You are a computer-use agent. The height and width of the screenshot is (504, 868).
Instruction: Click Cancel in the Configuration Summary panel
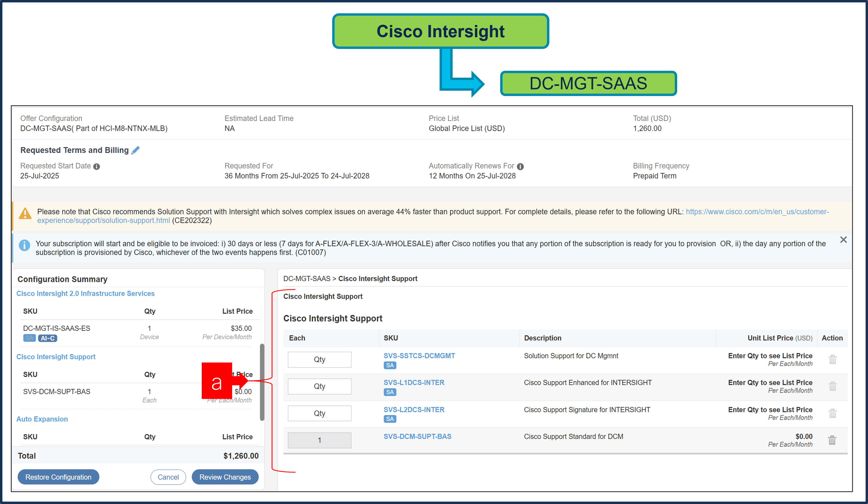[x=168, y=477]
